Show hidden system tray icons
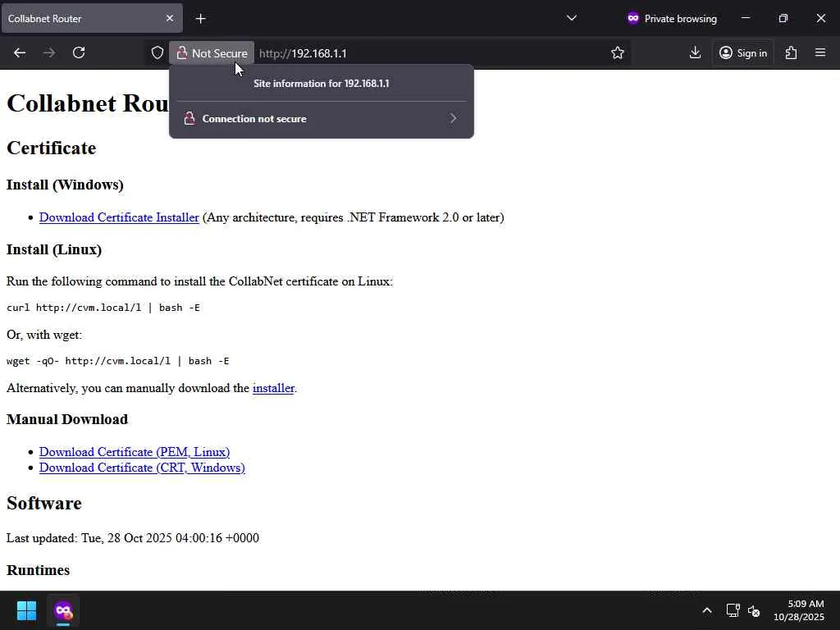The image size is (840, 630). tap(707, 610)
